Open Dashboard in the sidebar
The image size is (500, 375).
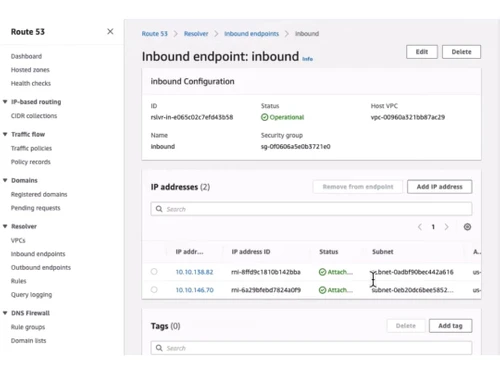[26, 56]
